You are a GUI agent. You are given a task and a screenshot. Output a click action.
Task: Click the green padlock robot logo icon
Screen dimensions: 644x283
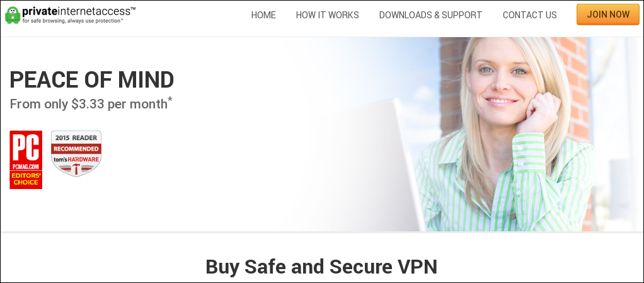(x=13, y=15)
